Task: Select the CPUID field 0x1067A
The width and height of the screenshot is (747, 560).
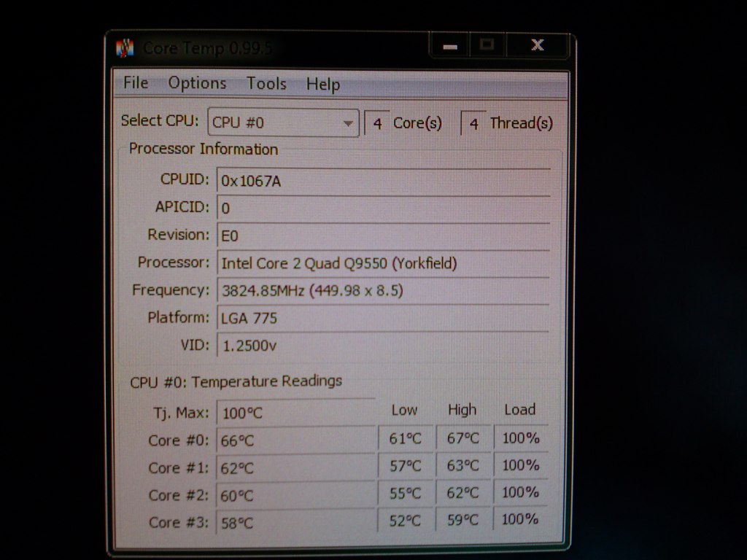Action: [384, 181]
